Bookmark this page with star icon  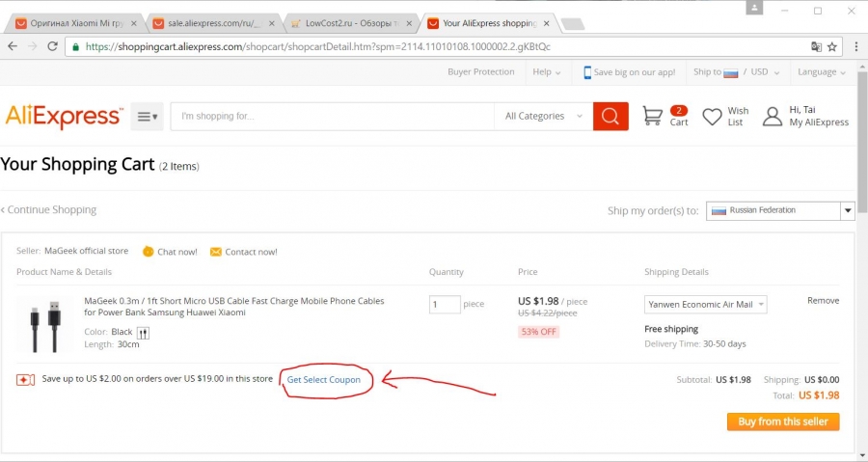point(832,45)
